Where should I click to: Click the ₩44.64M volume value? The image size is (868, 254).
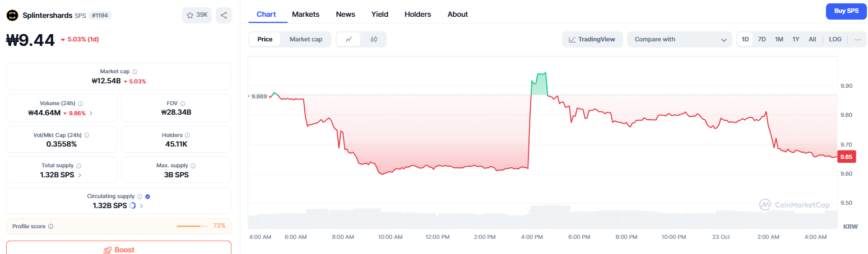coord(44,113)
